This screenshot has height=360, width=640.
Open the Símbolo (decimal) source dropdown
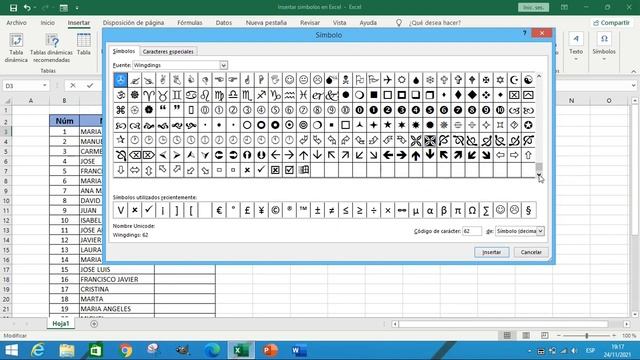pyautogui.click(x=540, y=231)
